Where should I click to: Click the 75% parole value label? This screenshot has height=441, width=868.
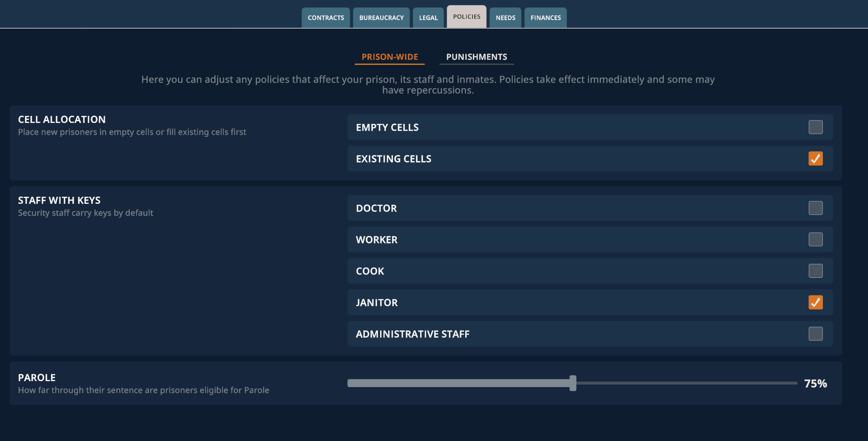(815, 384)
